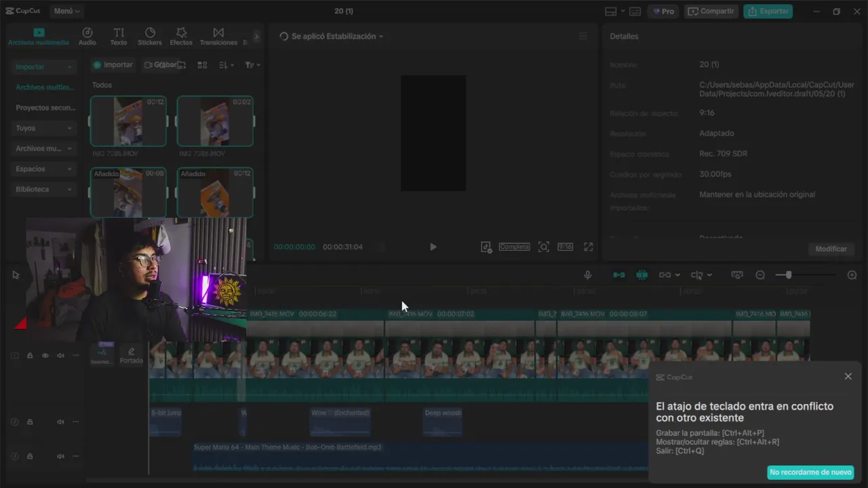Select Proyectos secun... in the sidebar

(x=45, y=108)
